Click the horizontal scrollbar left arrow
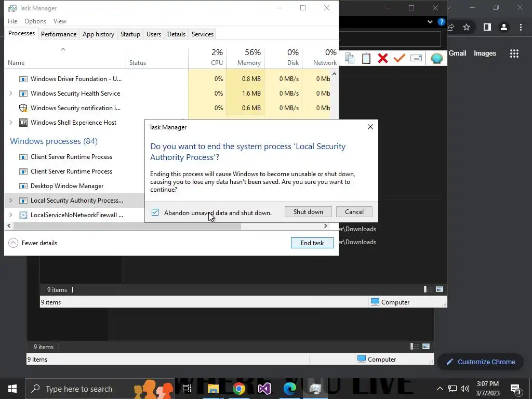The height and width of the screenshot is (399, 532). [9, 225]
